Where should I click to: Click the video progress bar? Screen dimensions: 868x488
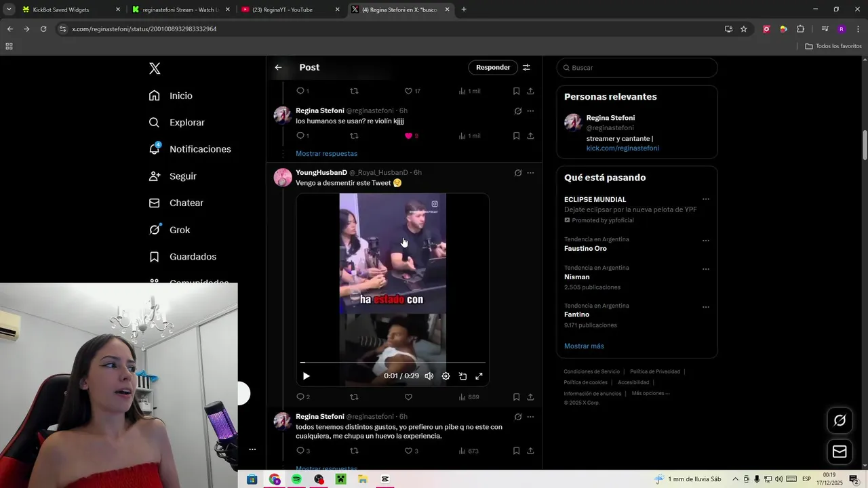tap(393, 363)
